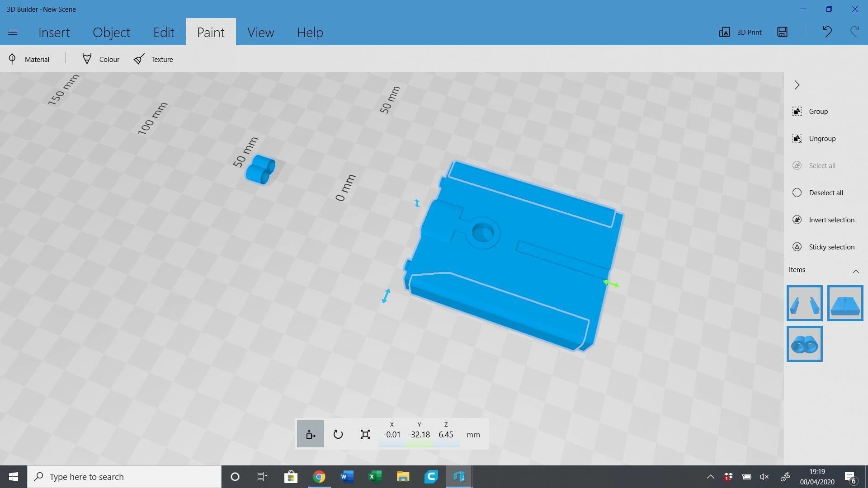Image resolution: width=868 pixels, height=488 pixels.
Task: Ungroup the selected objects
Action: [822, 138]
